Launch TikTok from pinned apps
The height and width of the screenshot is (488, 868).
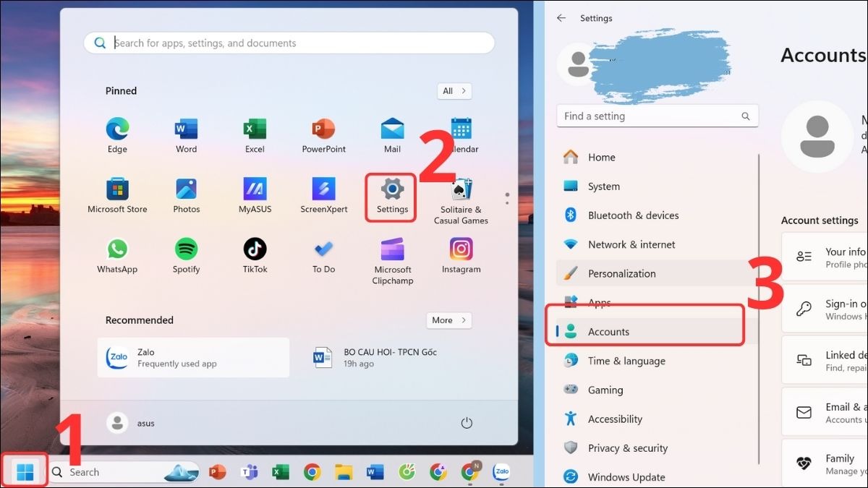[255, 255]
